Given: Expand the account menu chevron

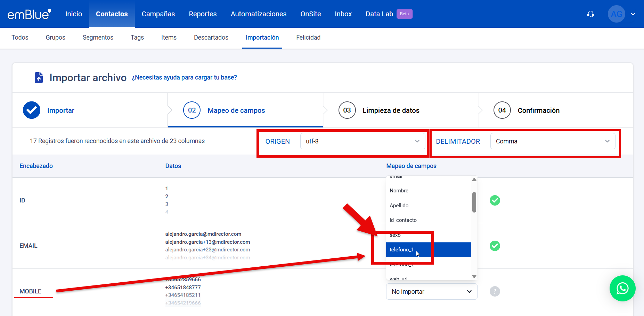Looking at the screenshot, I should point(633,14).
